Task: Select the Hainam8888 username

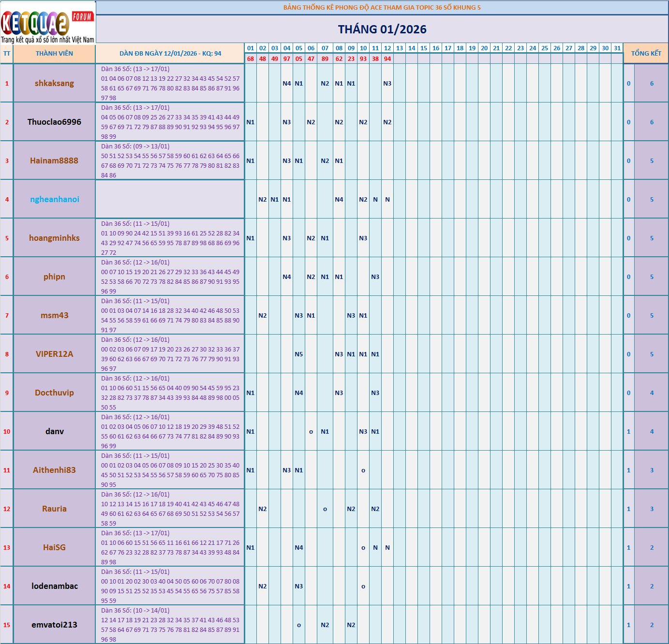Action: (54, 160)
